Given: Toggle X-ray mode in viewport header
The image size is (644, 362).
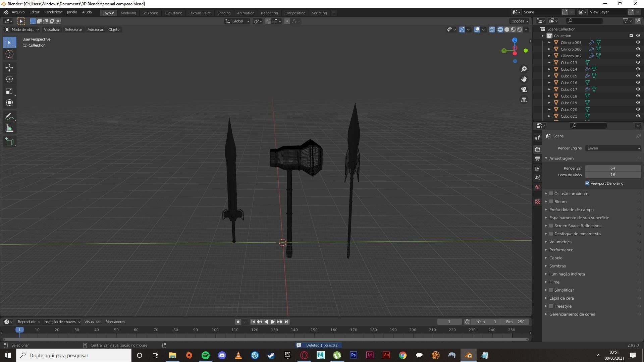Looking at the screenshot, I should pos(492,29).
